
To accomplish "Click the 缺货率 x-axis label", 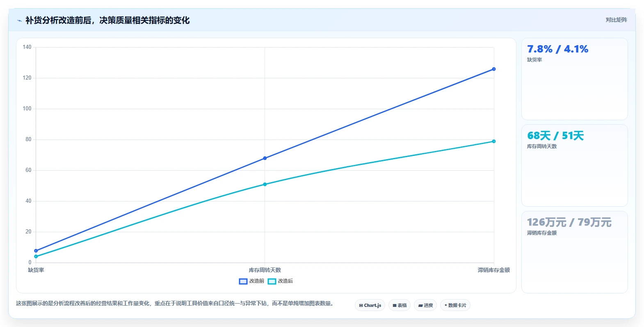I will 36,270.
